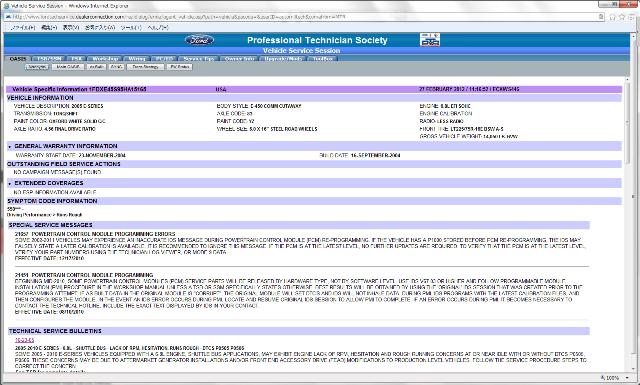The height and width of the screenshot is (385, 640).
Task: Click first button under the OASIS tab
Action: [37, 67]
